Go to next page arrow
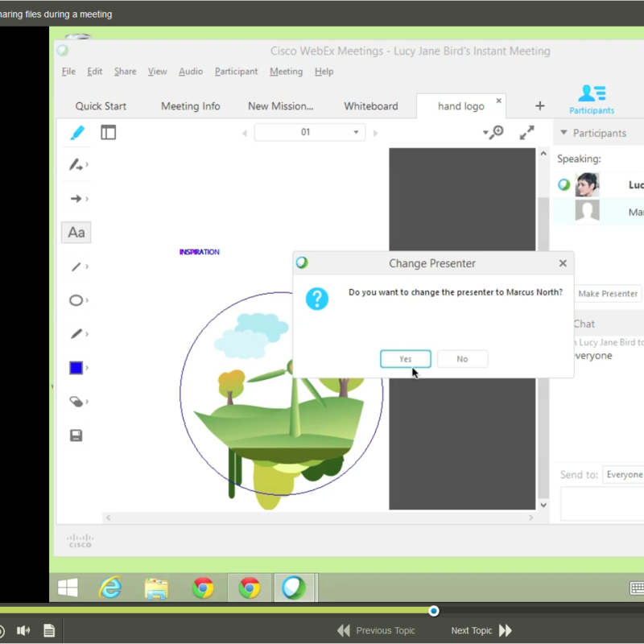 [375, 133]
